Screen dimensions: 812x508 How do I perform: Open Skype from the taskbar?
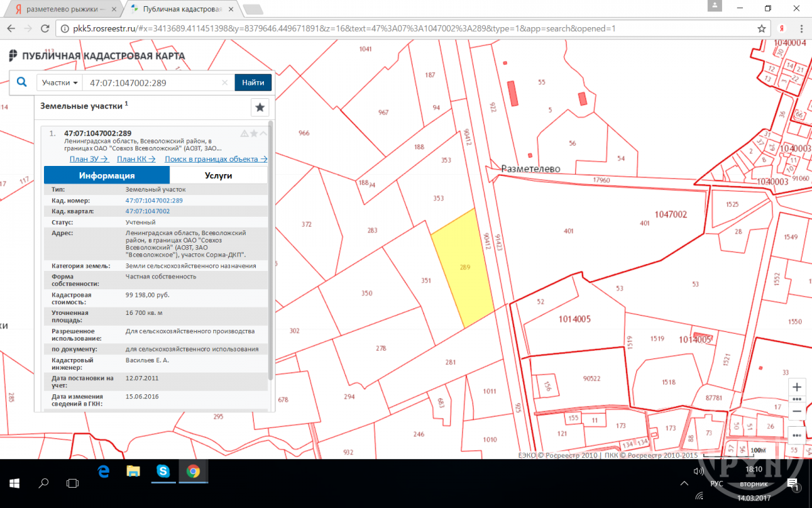(163, 470)
